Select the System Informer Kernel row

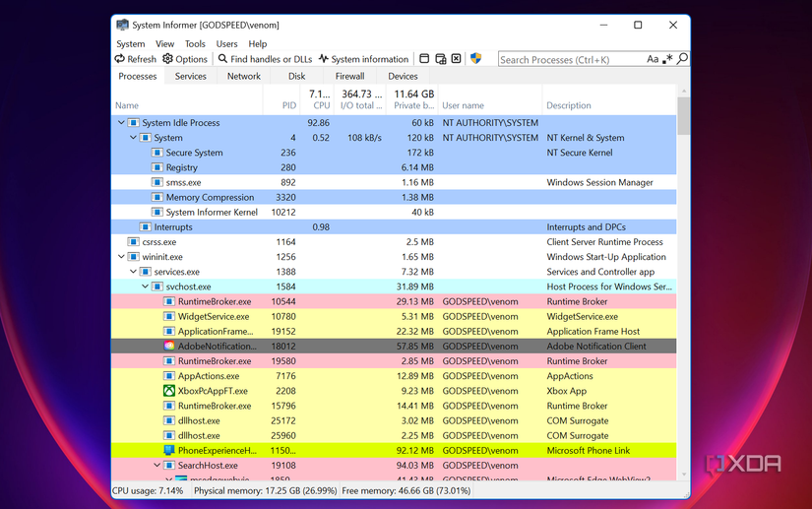(x=394, y=213)
